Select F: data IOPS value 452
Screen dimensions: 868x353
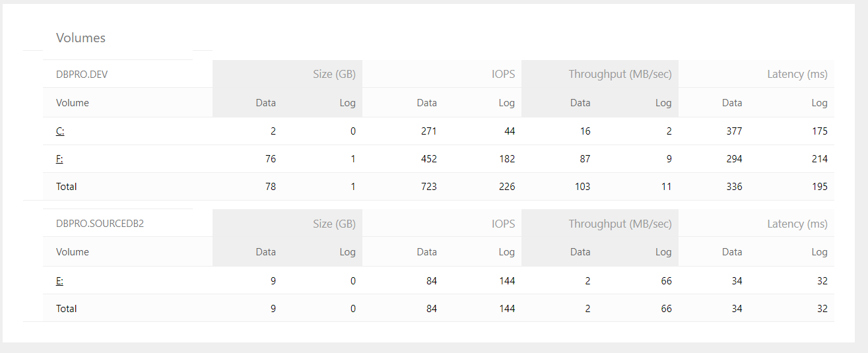click(426, 159)
